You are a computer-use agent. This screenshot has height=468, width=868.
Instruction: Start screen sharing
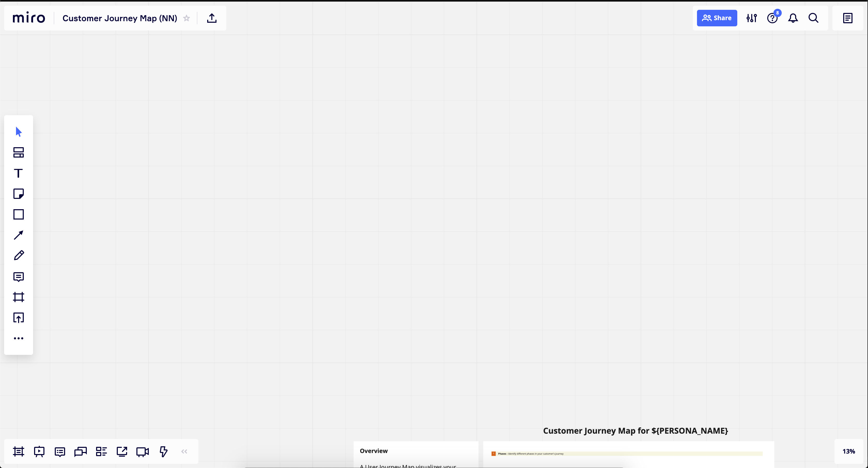coord(122,451)
